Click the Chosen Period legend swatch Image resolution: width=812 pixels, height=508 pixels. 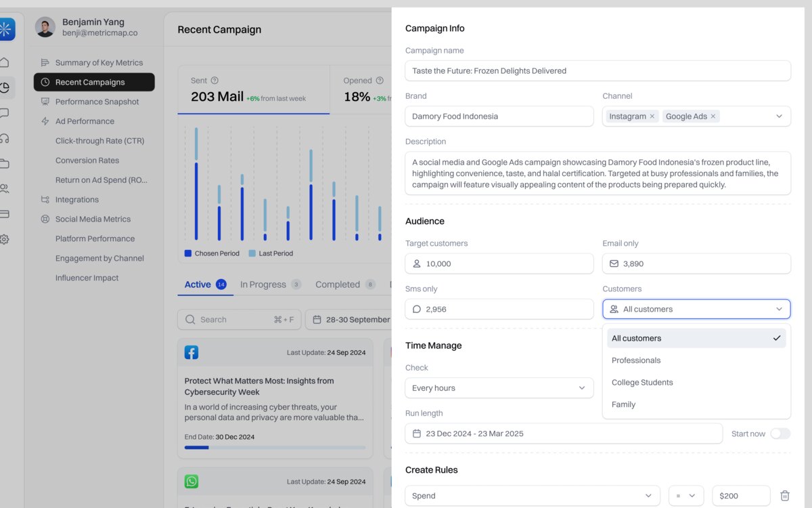coord(188,253)
